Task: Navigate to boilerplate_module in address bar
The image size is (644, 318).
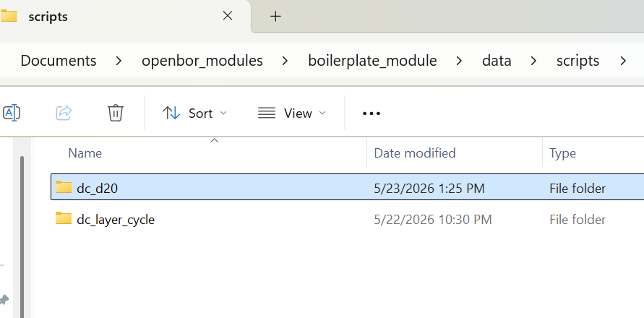Action: coord(372,61)
